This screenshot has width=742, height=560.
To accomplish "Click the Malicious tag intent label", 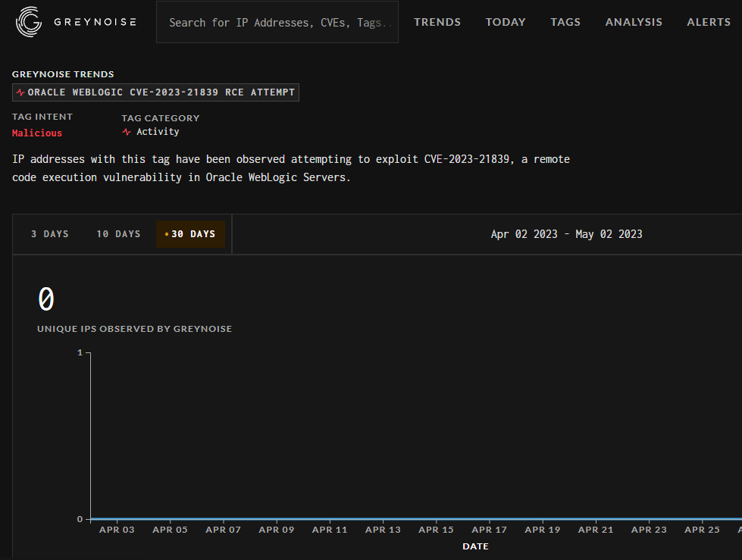I will (37, 133).
